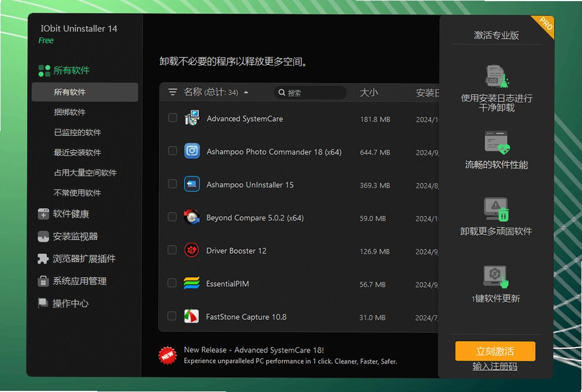This screenshot has height=392, width=582.
Task: Click the 56.7 MB size value
Action: [x=372, y=284]
